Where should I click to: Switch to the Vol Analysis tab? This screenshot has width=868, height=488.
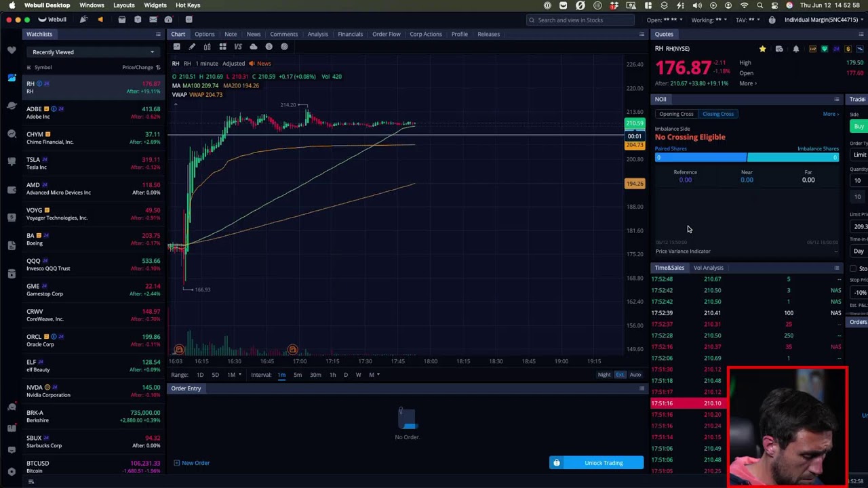click(708, 268)
